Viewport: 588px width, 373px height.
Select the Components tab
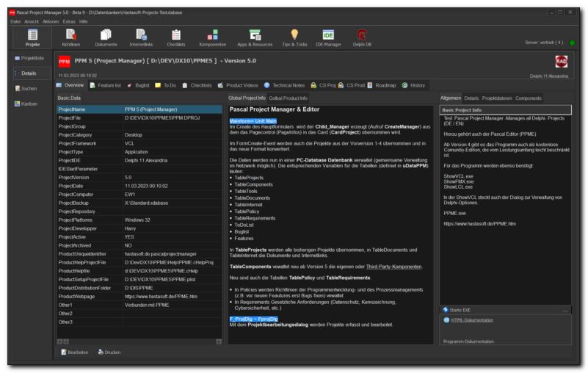[528, 98]
